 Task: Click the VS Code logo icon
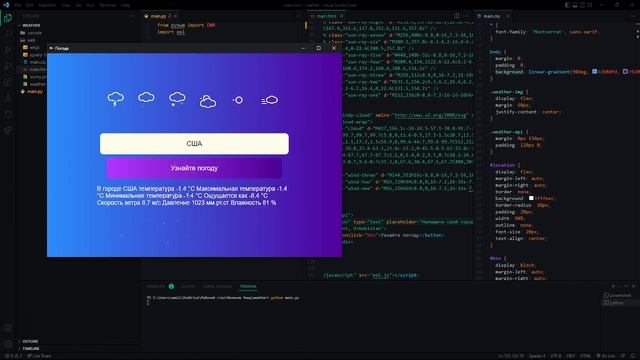coord(6,5)
